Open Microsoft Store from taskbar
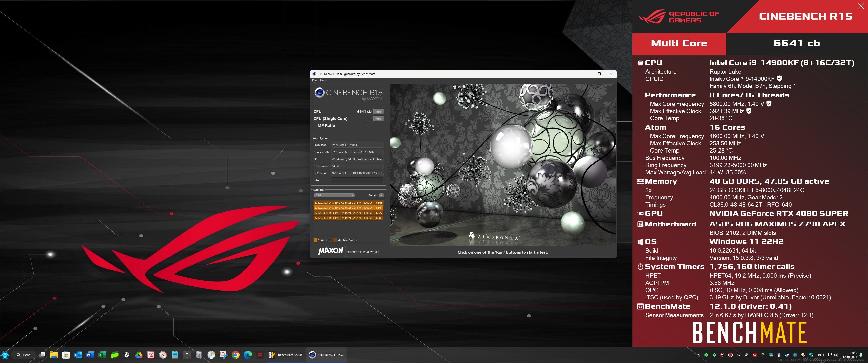The width and height of the screenshot is (868, 363). click(66, 355)
